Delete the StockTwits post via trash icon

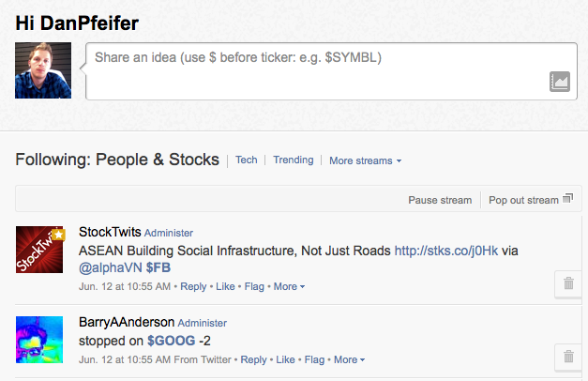(568, 283)
